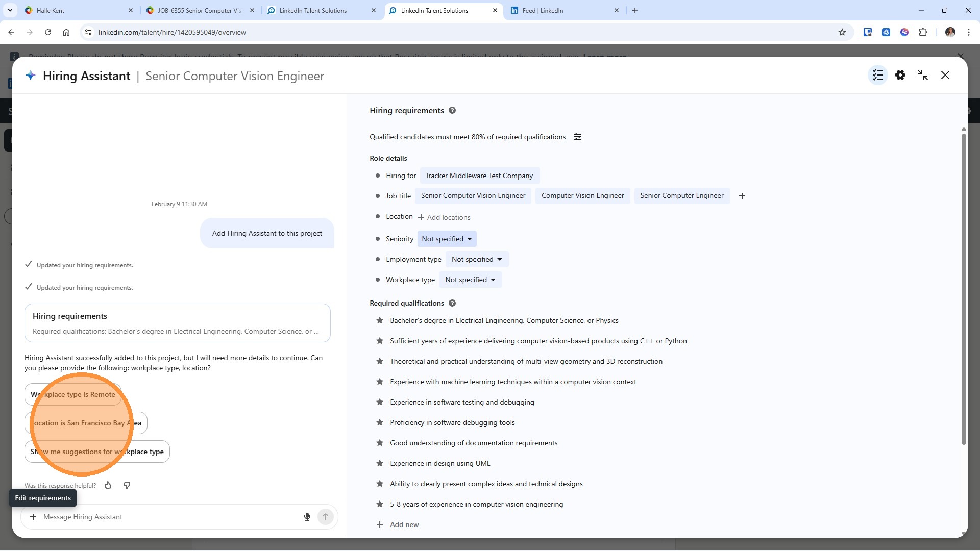Click the thumbs up feedback icon
980x551 pixels.
pyautogui.click(x=108, y=485)
